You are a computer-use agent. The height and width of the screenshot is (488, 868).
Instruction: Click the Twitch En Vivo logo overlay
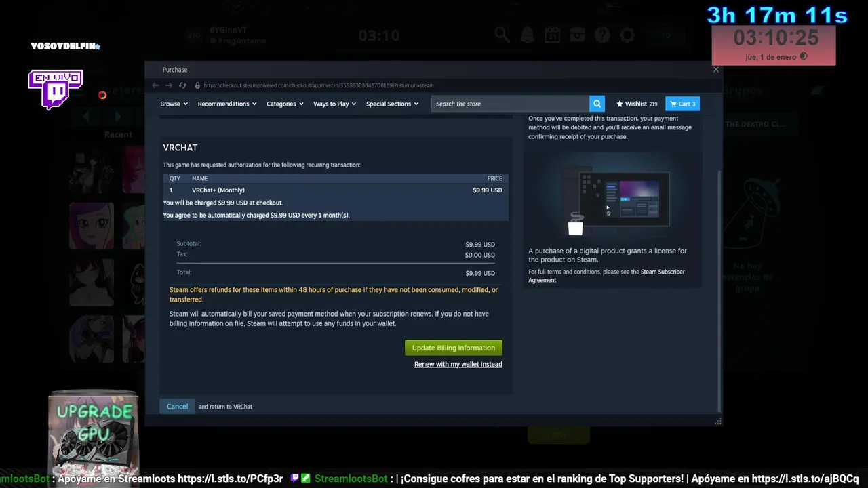pyautogui.click(x=56, y=89)
